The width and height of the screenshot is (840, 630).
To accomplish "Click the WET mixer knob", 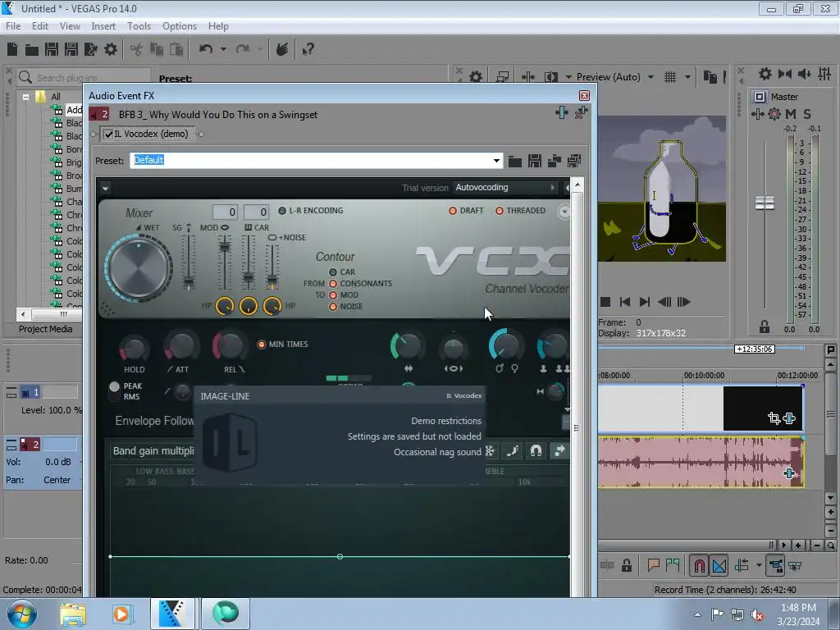I will click(x=139, y=267).
